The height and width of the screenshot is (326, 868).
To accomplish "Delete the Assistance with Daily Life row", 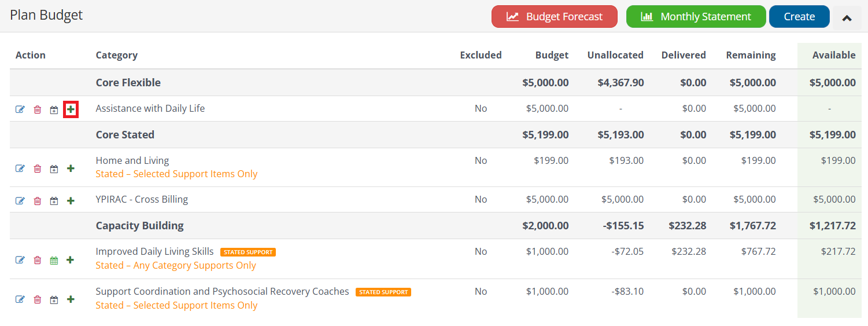I will tap(38, 109).
